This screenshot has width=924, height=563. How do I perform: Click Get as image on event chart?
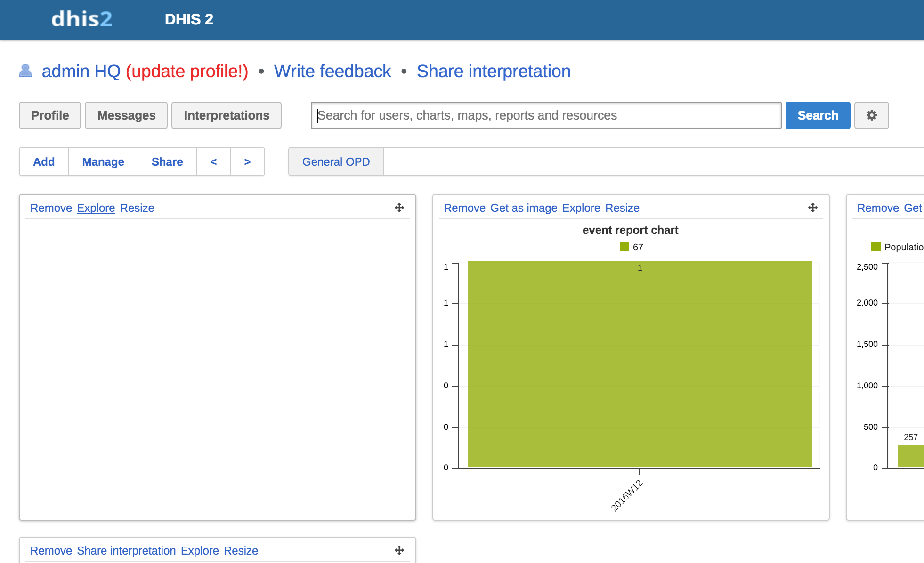tap(524, 208)
